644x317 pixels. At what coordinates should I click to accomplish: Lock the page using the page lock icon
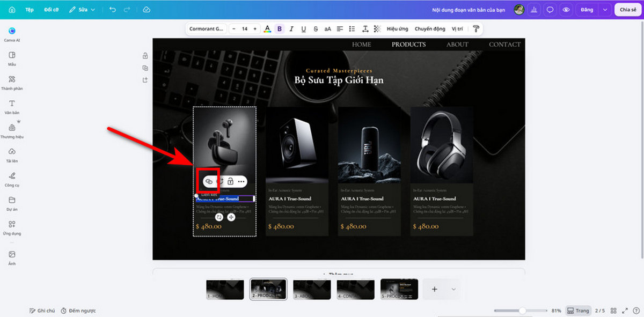click(145, 56)
